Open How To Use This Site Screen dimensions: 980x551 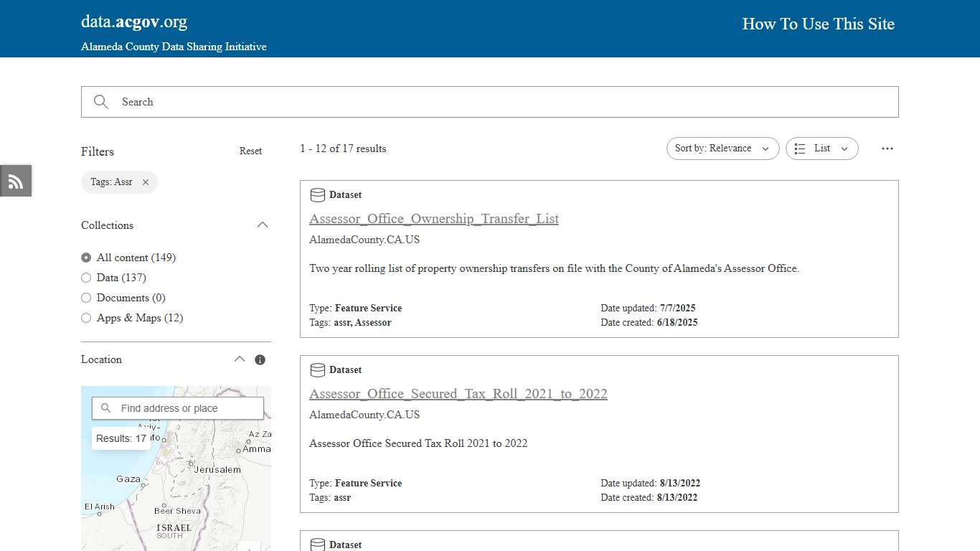coord(818,24)
